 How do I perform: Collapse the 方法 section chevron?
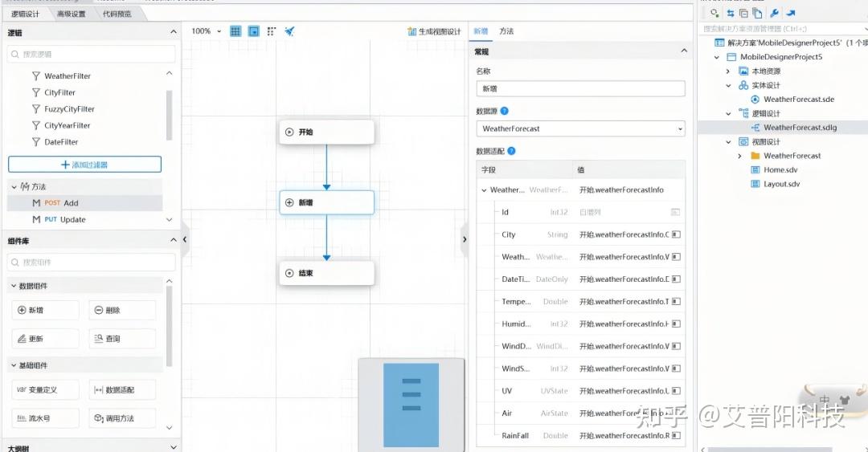[x=14, y=187]
